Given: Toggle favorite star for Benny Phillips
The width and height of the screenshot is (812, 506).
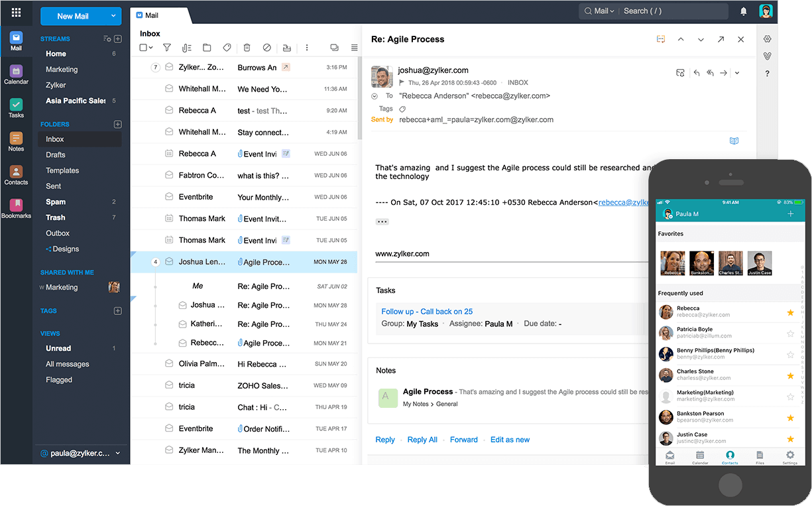Looking at the screenshot, I should (x=790, y=355).
